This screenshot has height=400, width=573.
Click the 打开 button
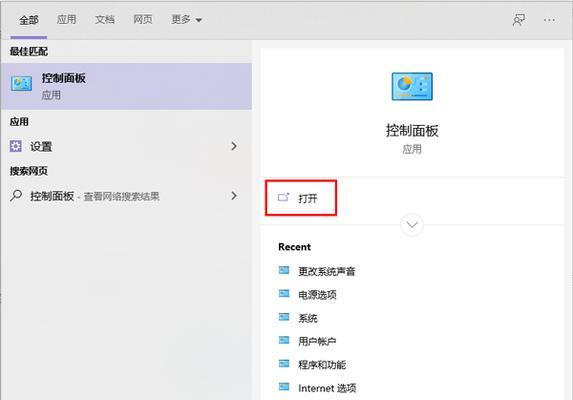pyautogui.click(x=301, y=198)
